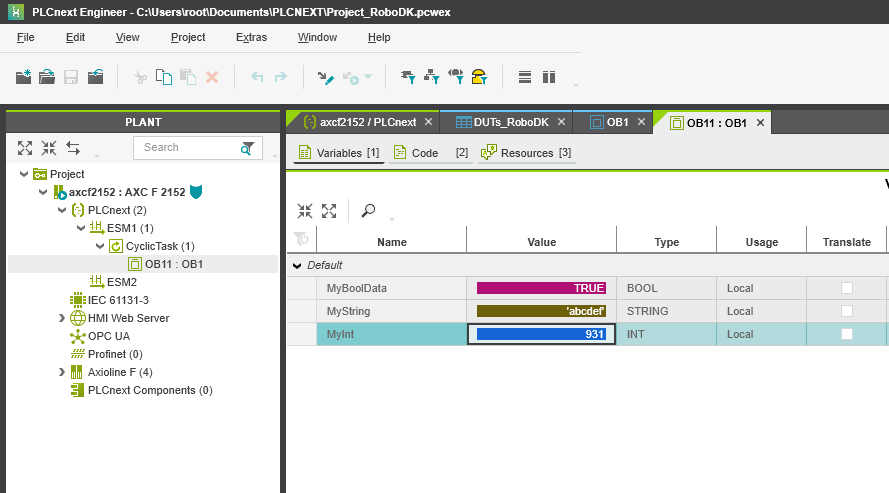Click the Copy toolbar icon
Screen dimensions: 889x493
[x=164, y=77]
